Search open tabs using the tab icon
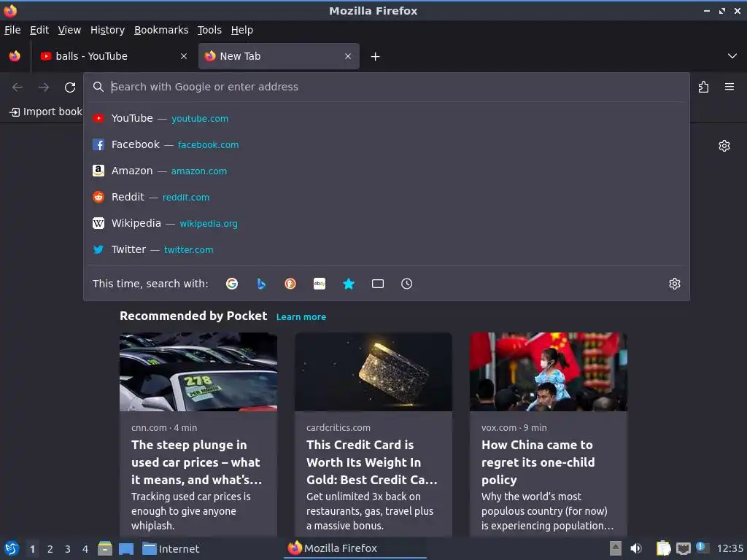 click(378, 284)
